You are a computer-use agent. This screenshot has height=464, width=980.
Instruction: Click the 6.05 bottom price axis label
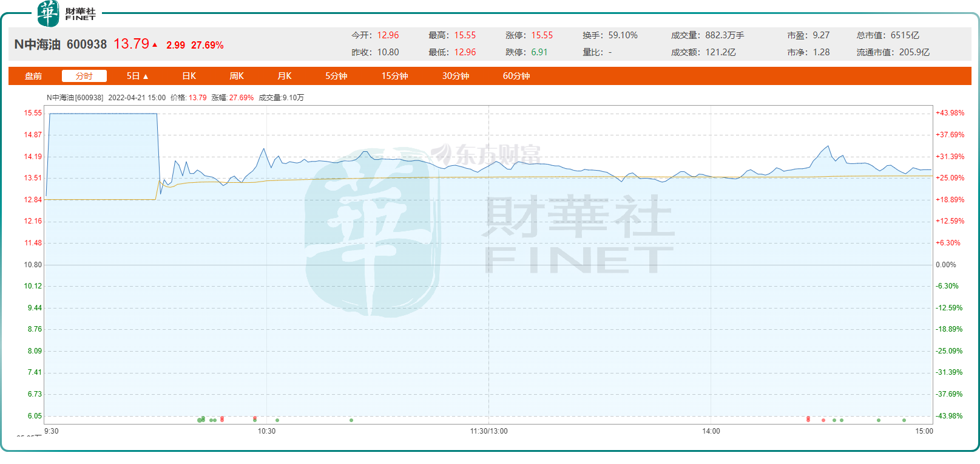(x=35, y=416)
